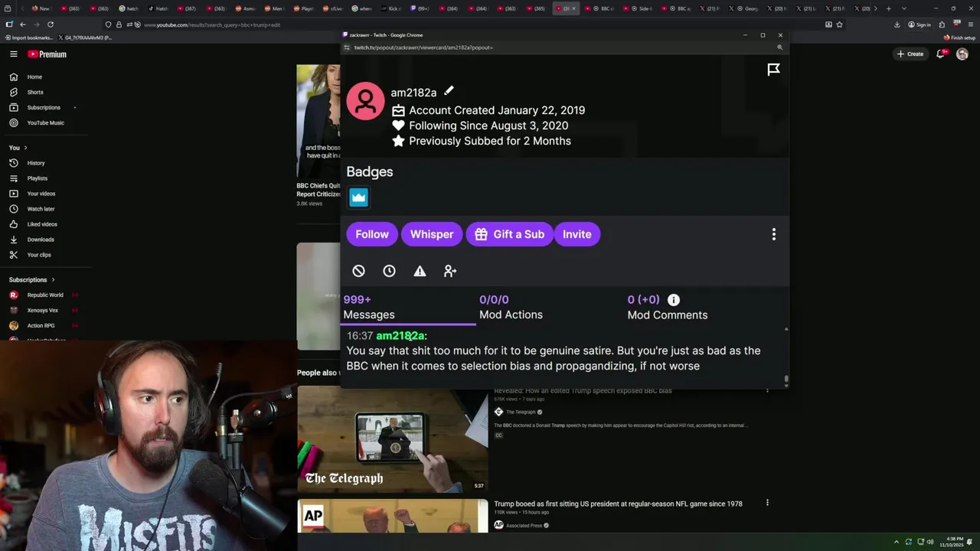The width and height of the screenshot is (980, 551).
Task: Click the Finish setup button
Action: [960, 37]
